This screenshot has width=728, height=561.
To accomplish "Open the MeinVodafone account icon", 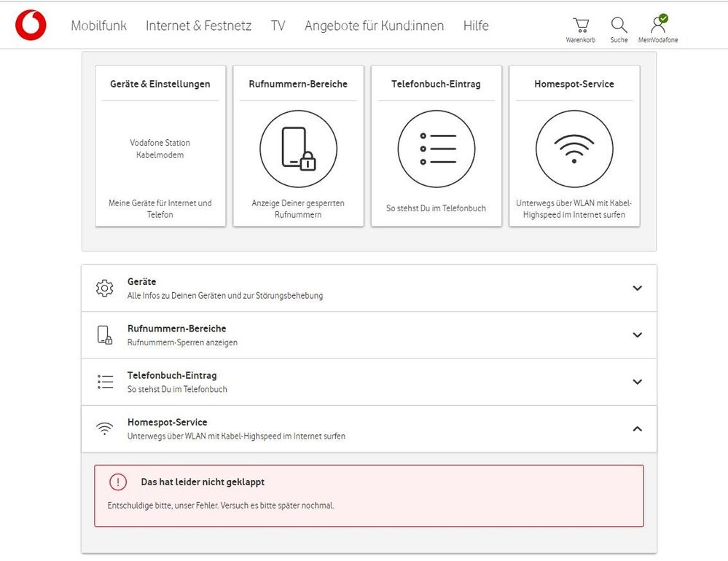I will pos(658,23).
